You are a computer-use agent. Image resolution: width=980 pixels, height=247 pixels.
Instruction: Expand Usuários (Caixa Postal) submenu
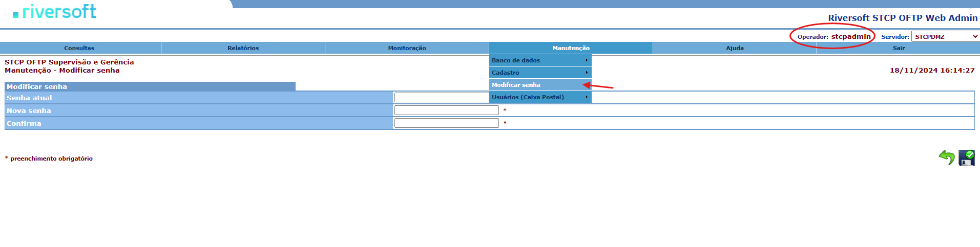coord(540,97)
